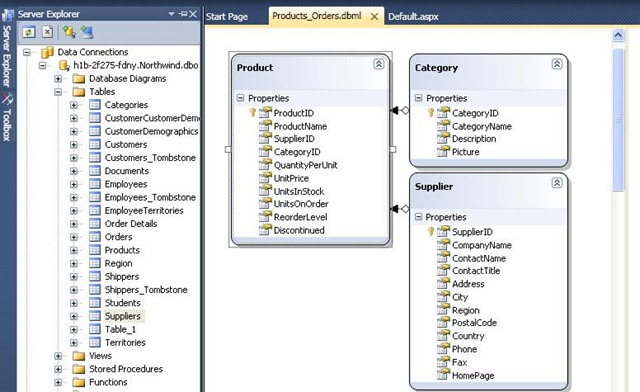Expand the Functions folder node

58,382
